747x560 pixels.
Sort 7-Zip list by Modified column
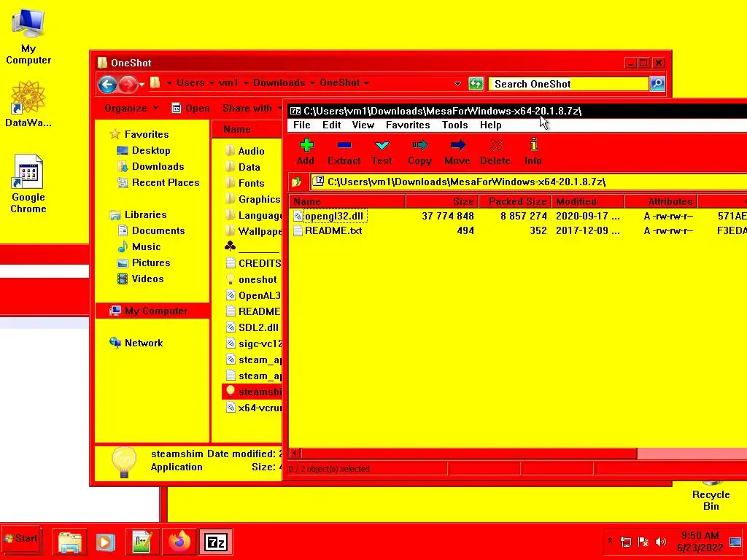(588, 201)
